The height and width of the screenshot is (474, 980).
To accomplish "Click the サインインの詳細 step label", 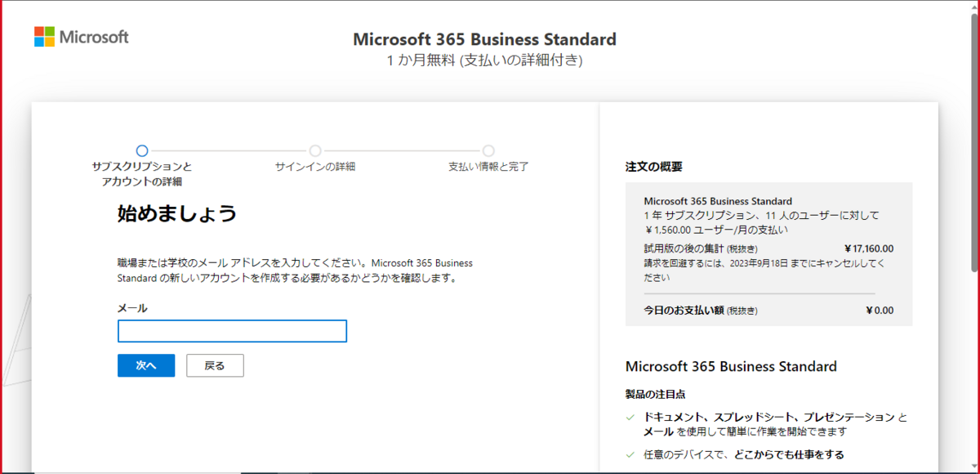I will 315,167.
